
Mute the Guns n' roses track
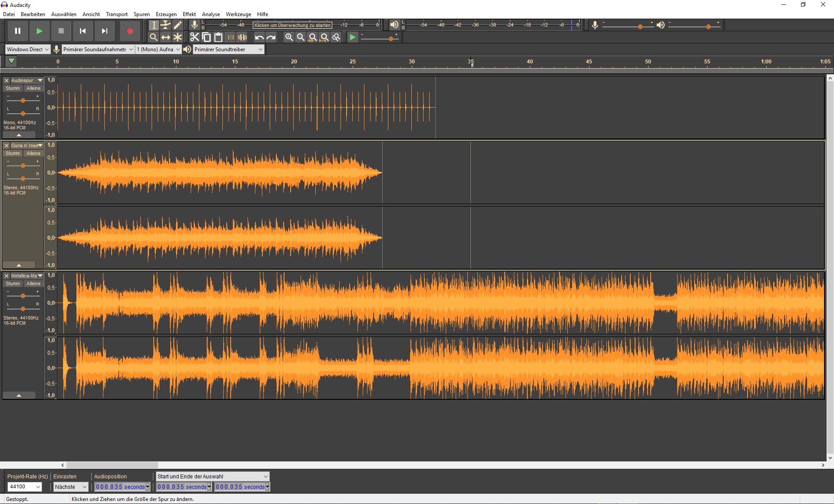pos(13,153)
